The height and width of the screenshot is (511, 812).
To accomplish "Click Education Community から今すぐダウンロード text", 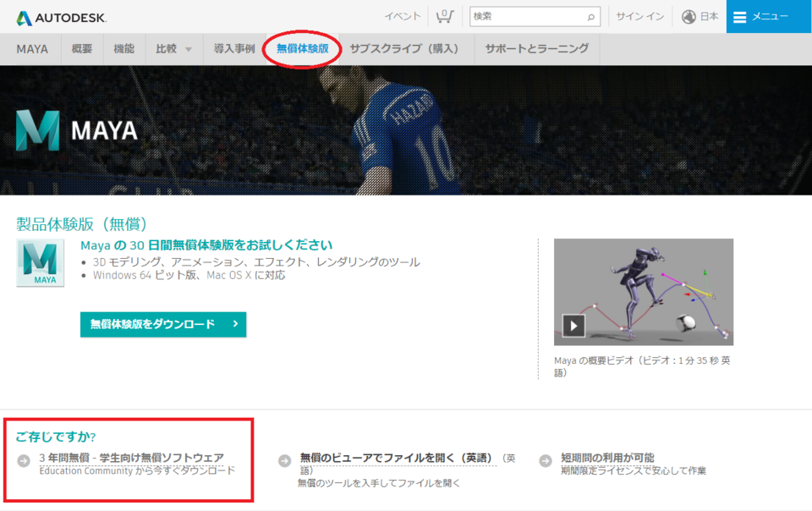I will 137,470.
